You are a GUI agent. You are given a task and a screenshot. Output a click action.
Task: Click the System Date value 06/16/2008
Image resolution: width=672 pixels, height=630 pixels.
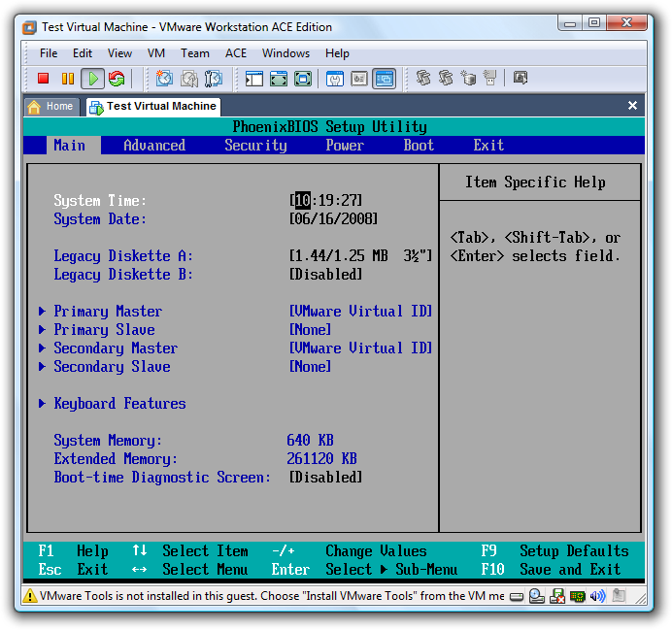pyautogui.click(x=333, y=218)
